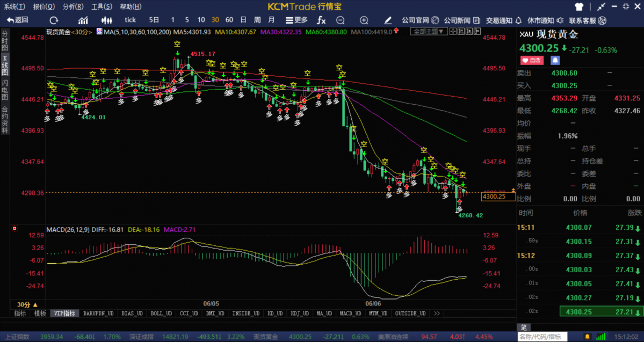Select the MACD_UD indicator
644x342 pixels.
pyautogui.click(x=350, y=313)
